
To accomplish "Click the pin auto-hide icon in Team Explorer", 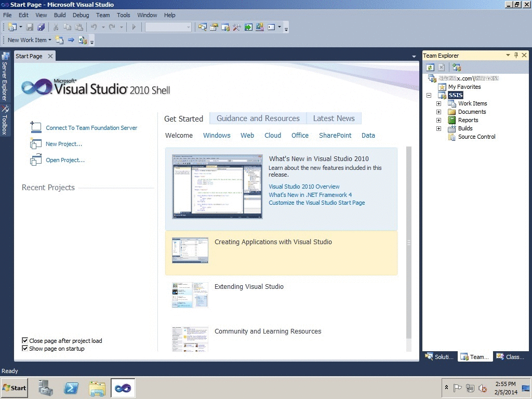I will (x=516, y=55).
